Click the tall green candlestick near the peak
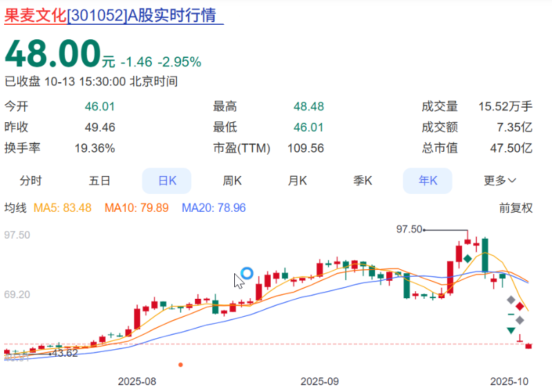This screenshot has height=392, width=552. point(485,255)
